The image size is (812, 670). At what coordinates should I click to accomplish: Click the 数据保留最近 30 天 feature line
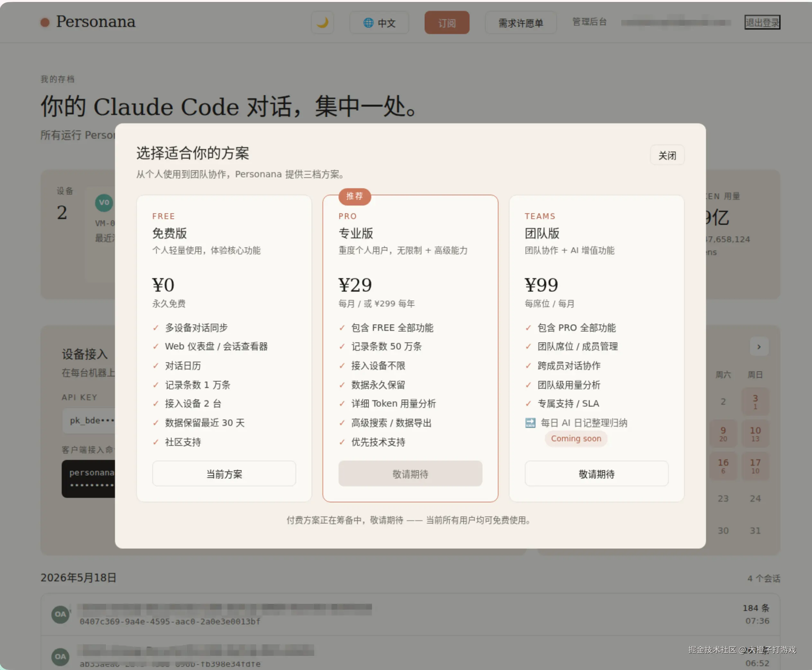click(205, 423)
